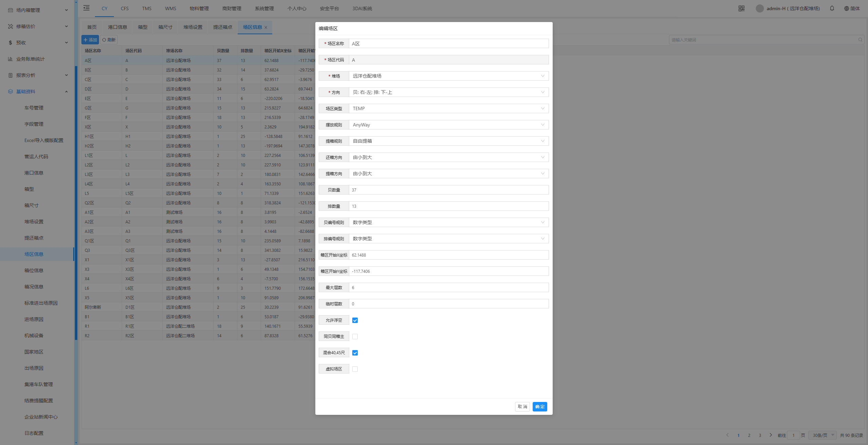Click the language globe icon
Screen dimensions: 868x445
846,8
